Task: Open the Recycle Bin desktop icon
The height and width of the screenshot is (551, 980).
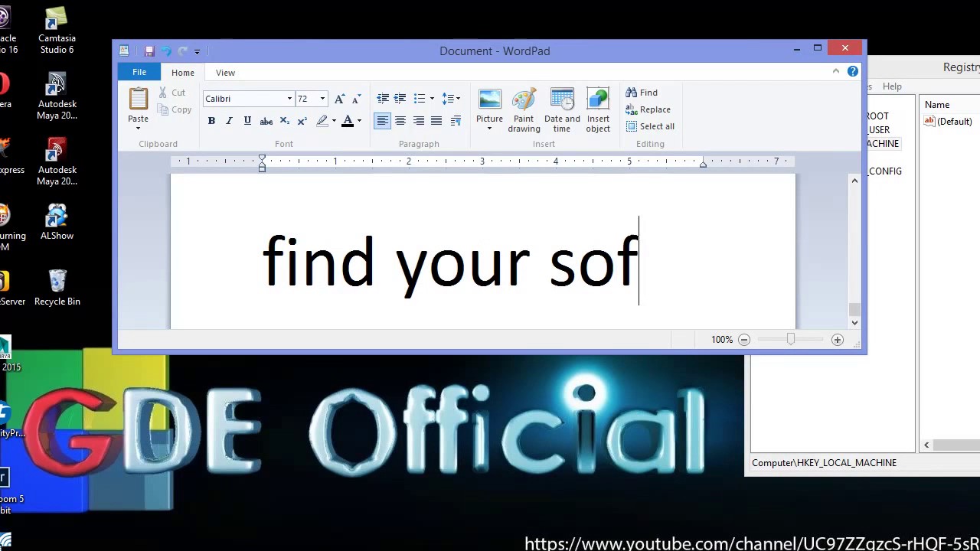Action: point(57,288)
